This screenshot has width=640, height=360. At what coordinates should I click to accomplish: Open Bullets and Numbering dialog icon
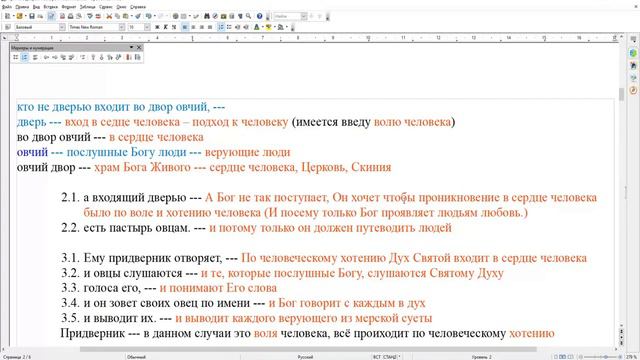[138, 57]
